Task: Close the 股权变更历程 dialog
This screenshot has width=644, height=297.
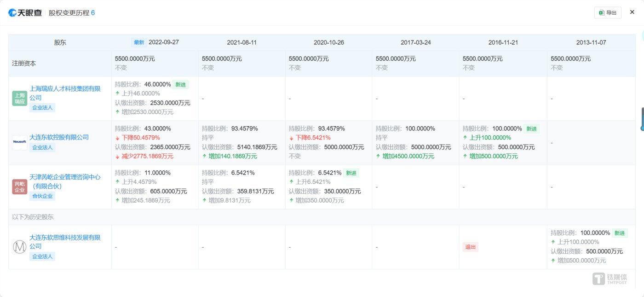Action: point(632,12)
